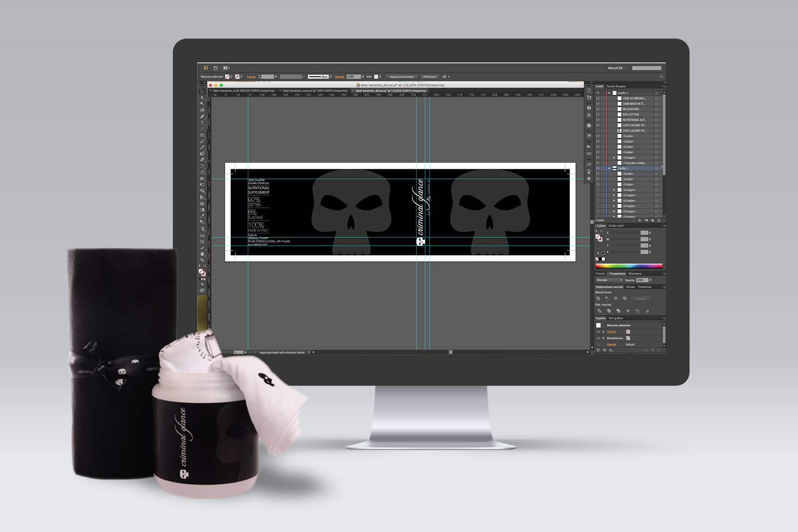798x532 pixels.
Task: Select the Scale tool
Action: tap(202, 172)
